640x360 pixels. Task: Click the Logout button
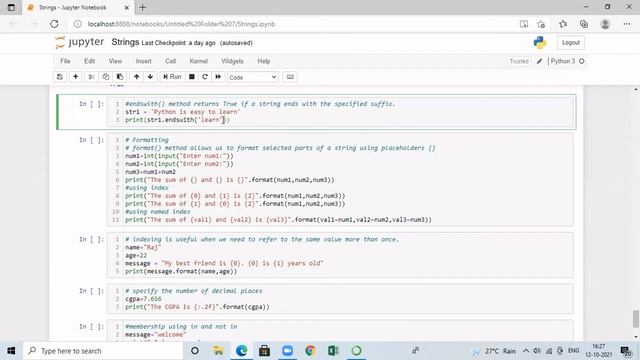tap(571, 42)
